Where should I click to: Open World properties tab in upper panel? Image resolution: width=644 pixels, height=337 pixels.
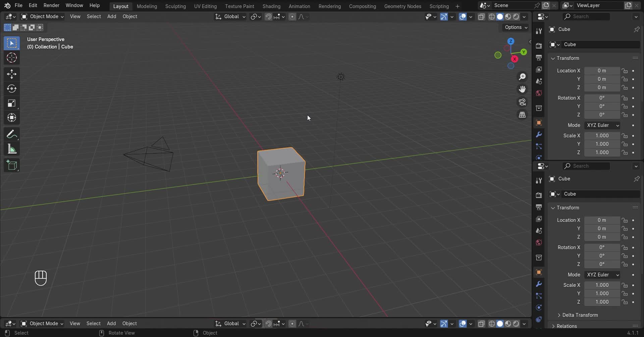pos(539,93)
